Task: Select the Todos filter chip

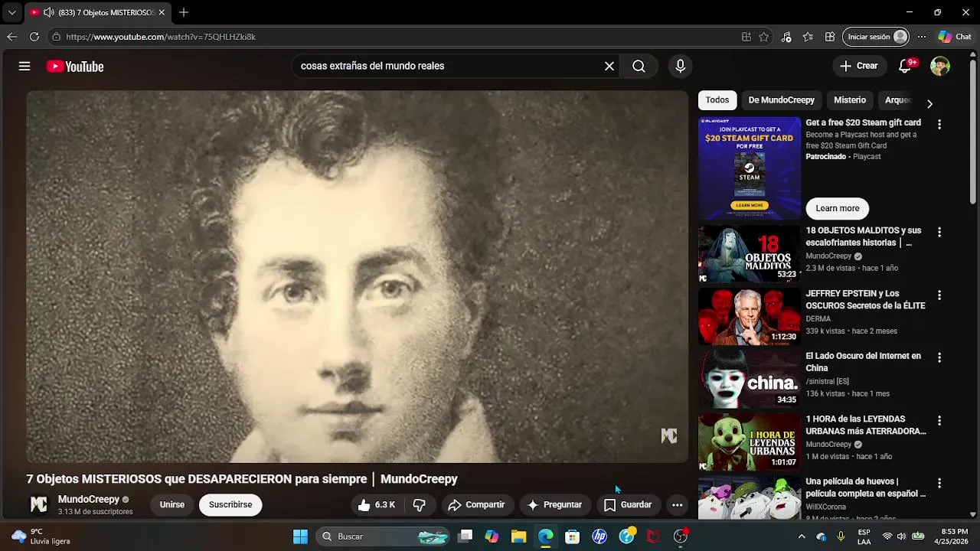Action: click(717, 100)
